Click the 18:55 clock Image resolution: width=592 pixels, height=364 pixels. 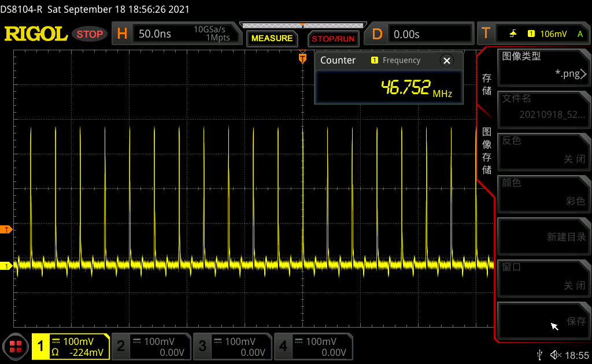[577, 355]
